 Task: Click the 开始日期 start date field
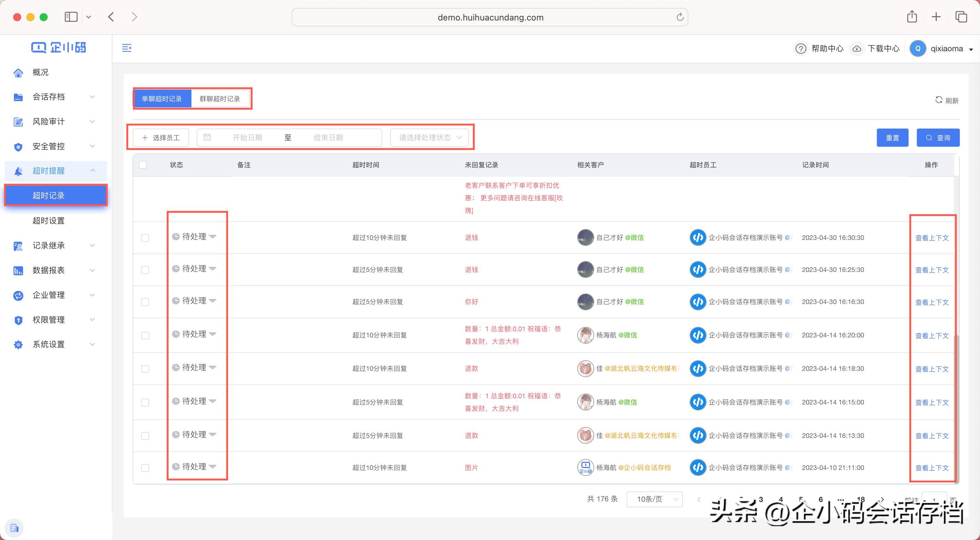point(247,137)
